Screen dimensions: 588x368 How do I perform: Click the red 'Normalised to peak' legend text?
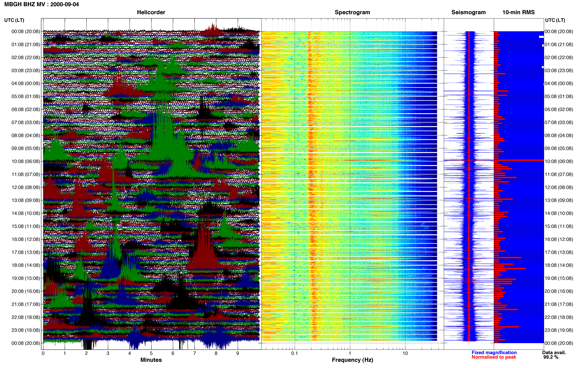point(494,357)
